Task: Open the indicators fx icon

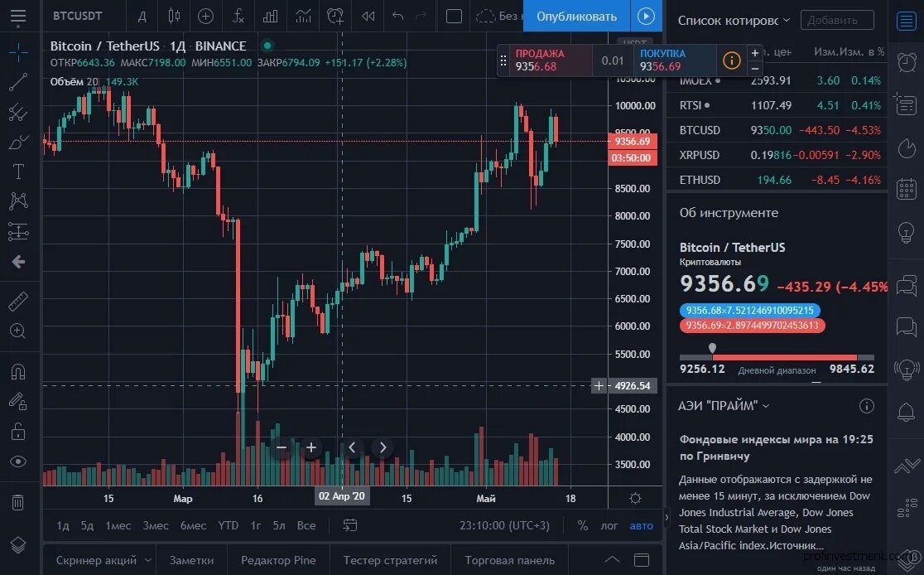Action: pyautogui.click(x=238, y=16)
